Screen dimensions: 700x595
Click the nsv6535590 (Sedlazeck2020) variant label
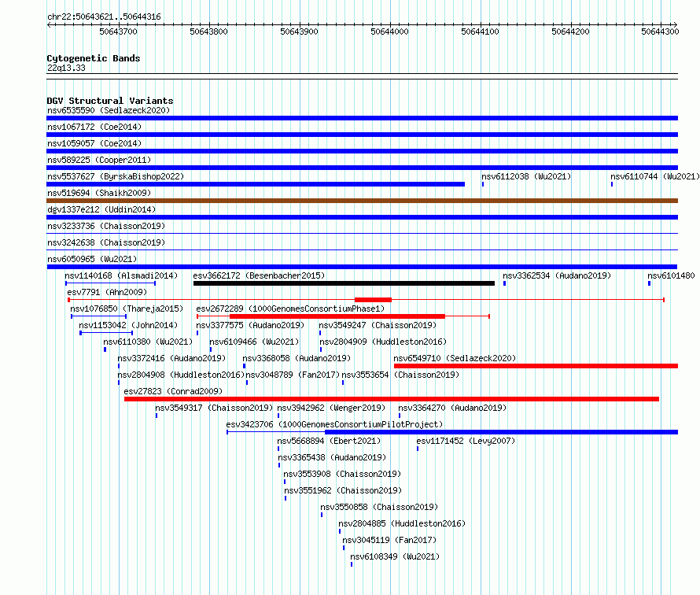tap(109, 110)
